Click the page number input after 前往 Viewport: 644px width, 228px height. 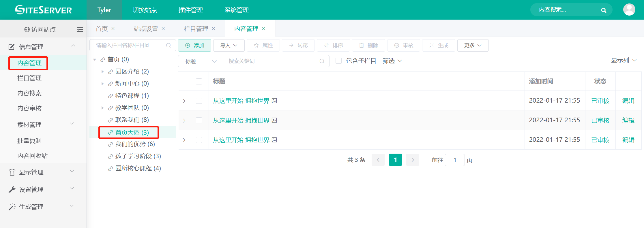pyautogui.click(x=455, y=160)
